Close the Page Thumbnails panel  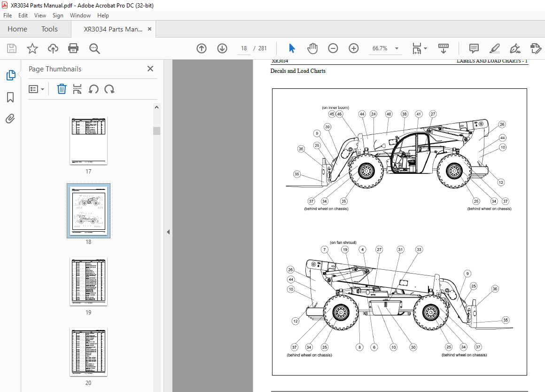(x=150, y=69)
